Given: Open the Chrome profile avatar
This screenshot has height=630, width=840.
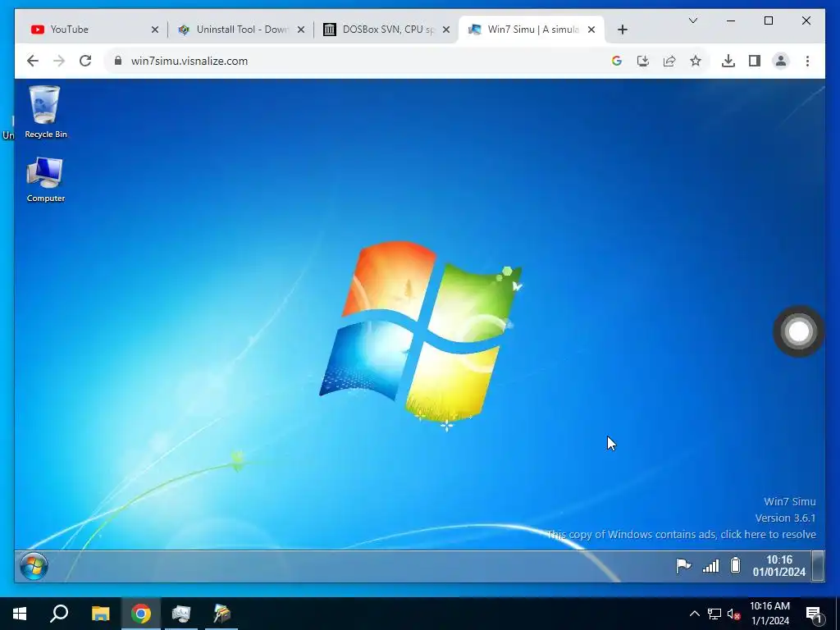Looking at the screenshot, I should point(781,61).
